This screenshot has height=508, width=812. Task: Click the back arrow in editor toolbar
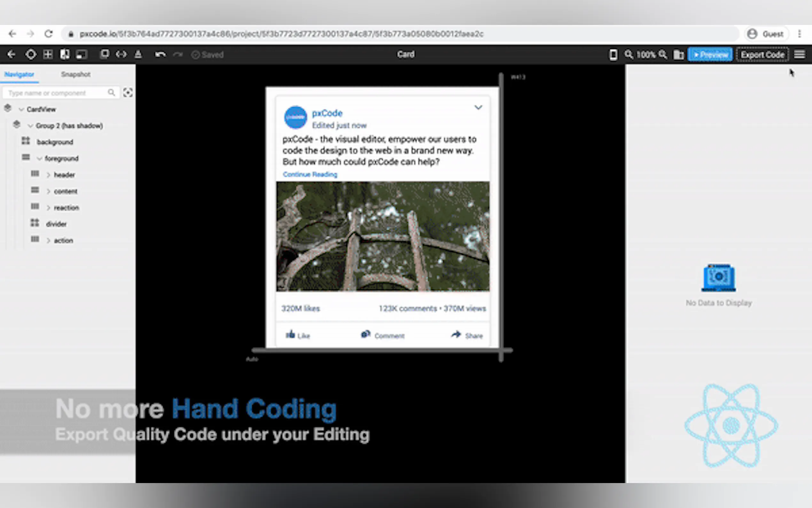point(11,54)
